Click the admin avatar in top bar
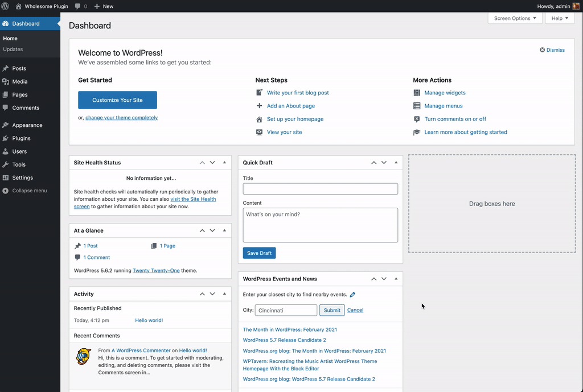 576,6
